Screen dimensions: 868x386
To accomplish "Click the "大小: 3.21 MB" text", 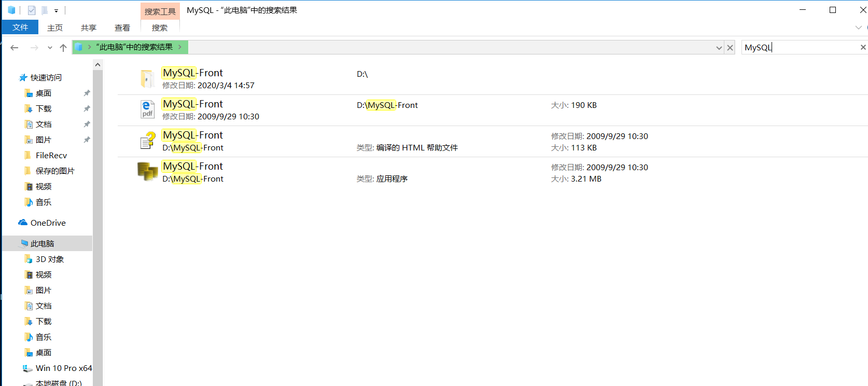I will (x=576, y=178).
